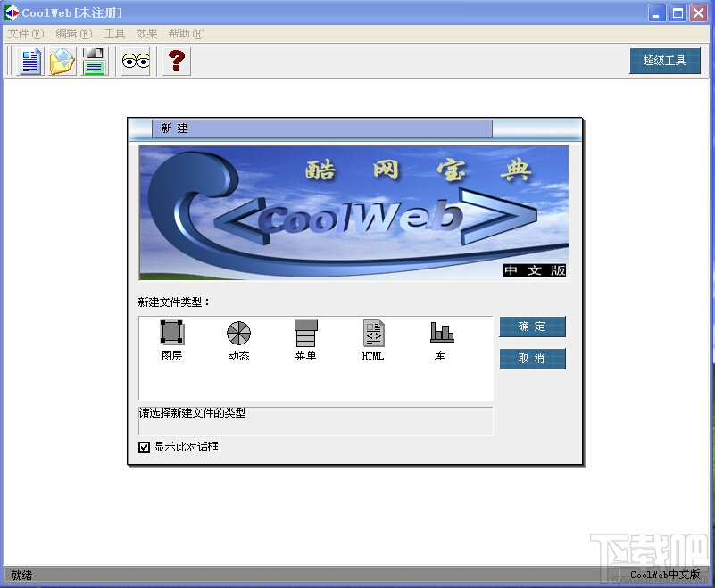This screenshot has height=588, width=715.
Task: Click the 就绪 status bar text
Action: 21,576
